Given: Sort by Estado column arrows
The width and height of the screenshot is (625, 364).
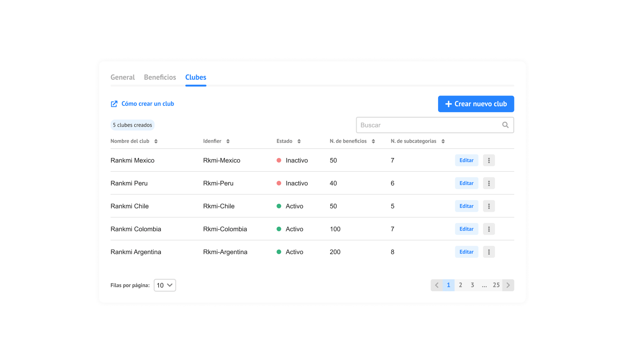Looking at the screenshot, I should pyautogui.click(x=299, y=141).
